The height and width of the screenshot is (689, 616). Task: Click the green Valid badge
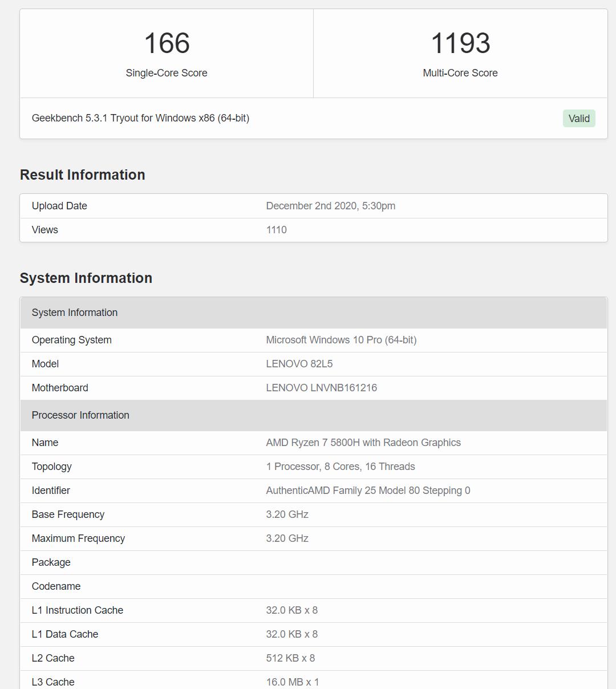click(x=579, y=118)
